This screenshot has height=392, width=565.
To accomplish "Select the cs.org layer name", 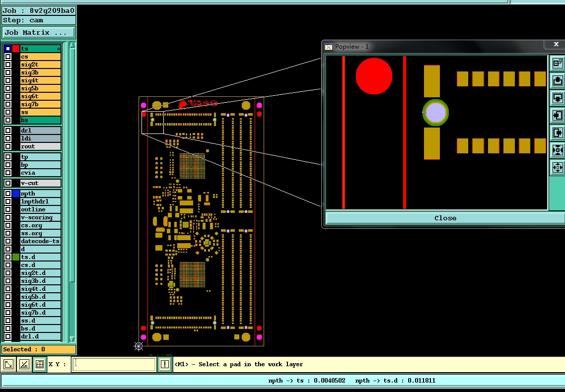I will click(40, 225).
